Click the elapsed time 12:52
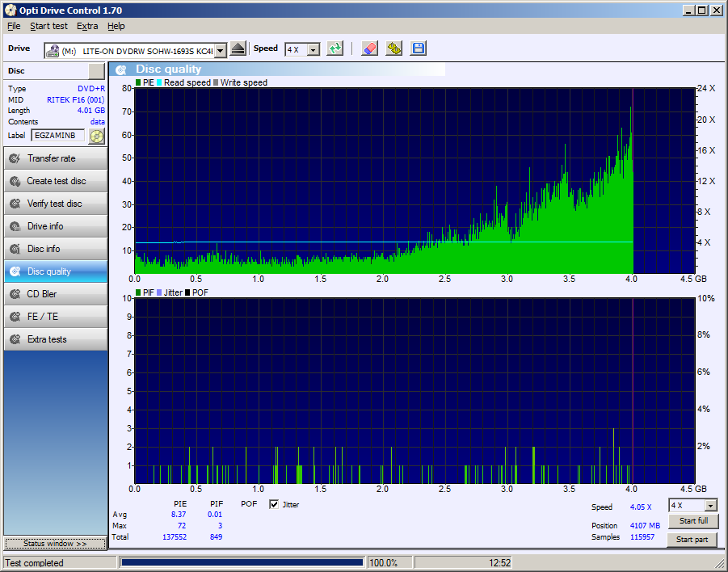 point(499,563)
